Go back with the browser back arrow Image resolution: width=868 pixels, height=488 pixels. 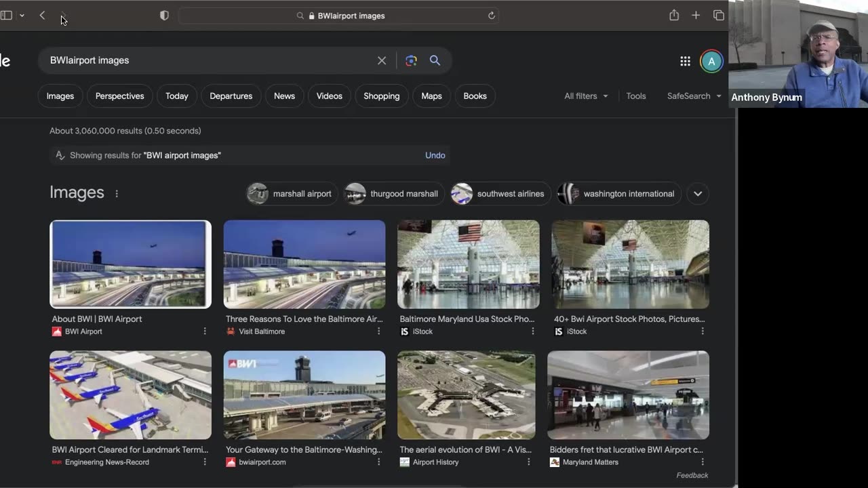(x=42, y=16)
